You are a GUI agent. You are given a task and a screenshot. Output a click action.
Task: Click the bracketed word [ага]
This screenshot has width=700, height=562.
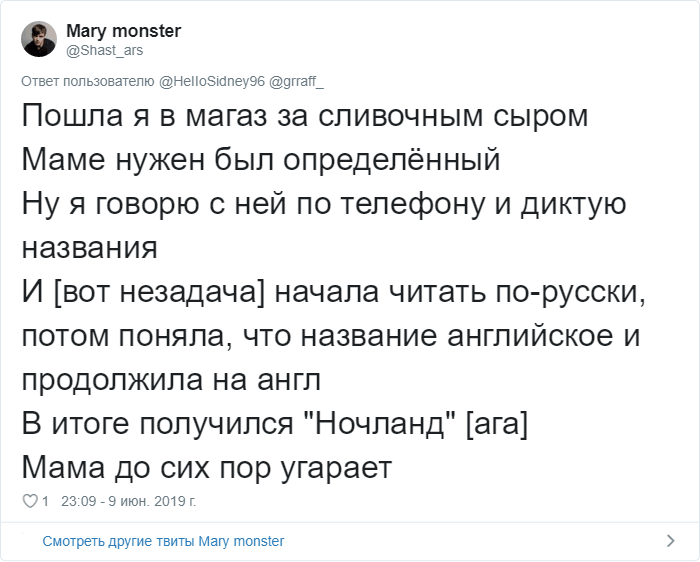[497, 424]
